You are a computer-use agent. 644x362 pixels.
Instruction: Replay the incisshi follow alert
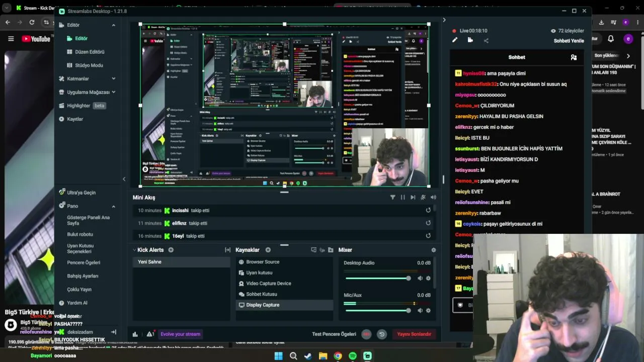[428, 210]
